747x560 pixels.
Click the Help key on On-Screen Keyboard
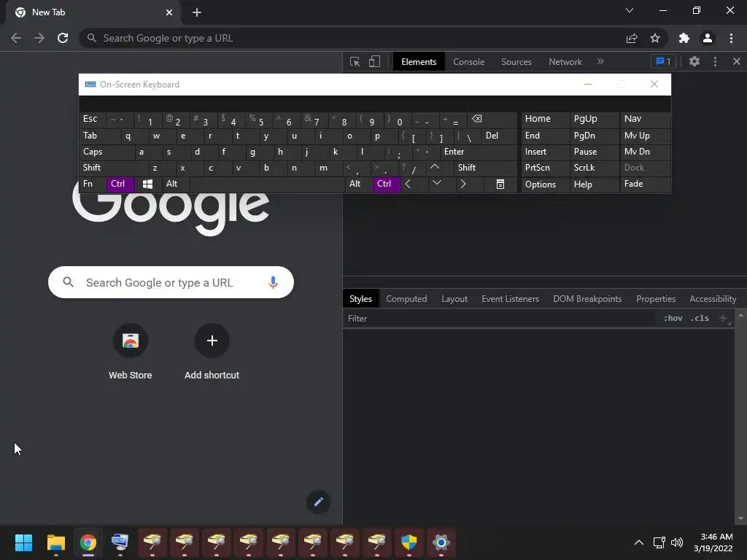tap(595, 184)
